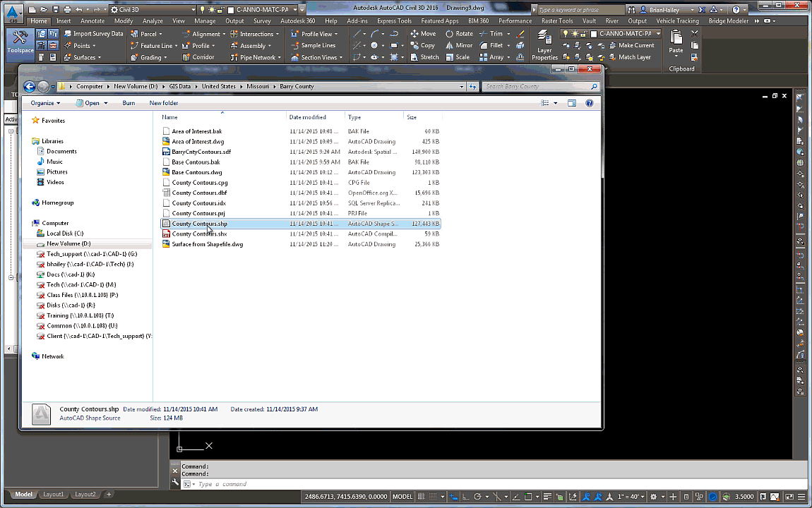Click Make Current layer tool
Image resolution: width=812 pixels, height=508 pixels.
click(x=631, y=46)
